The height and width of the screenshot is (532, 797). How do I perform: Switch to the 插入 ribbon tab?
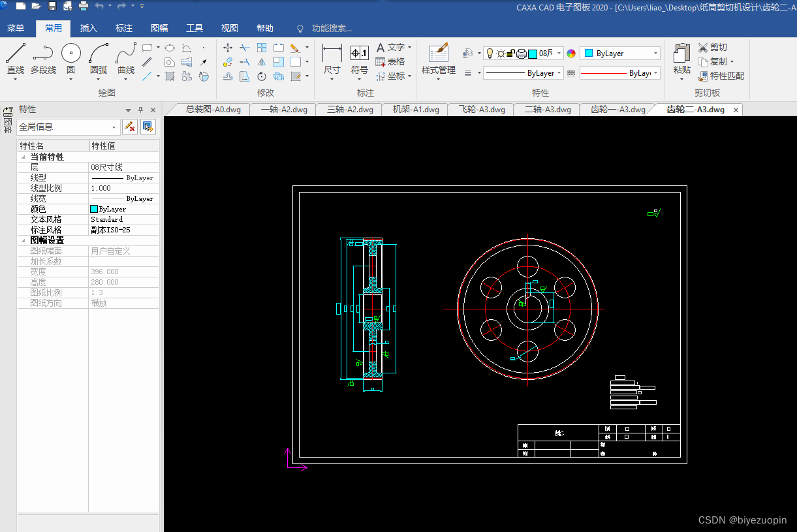click(x=89, y=28)
